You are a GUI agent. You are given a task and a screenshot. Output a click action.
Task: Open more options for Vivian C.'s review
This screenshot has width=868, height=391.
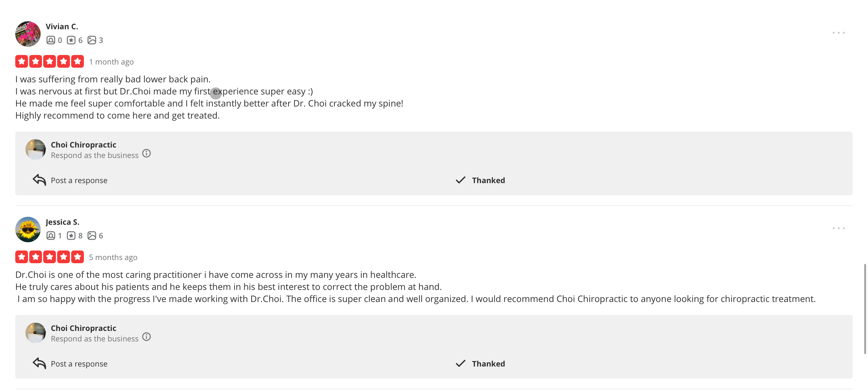(838, 33)
